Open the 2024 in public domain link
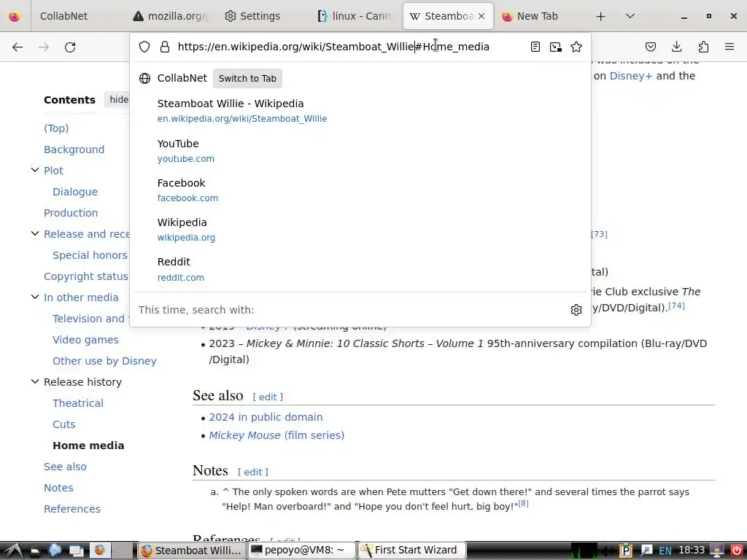The image size is (747, 560). coord(266,417)
